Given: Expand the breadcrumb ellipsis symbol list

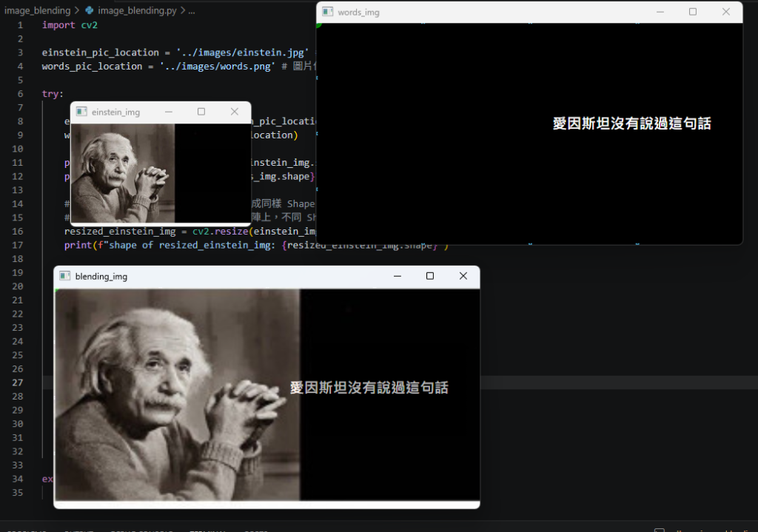Looking at the screenshot, I should point(192,10).
